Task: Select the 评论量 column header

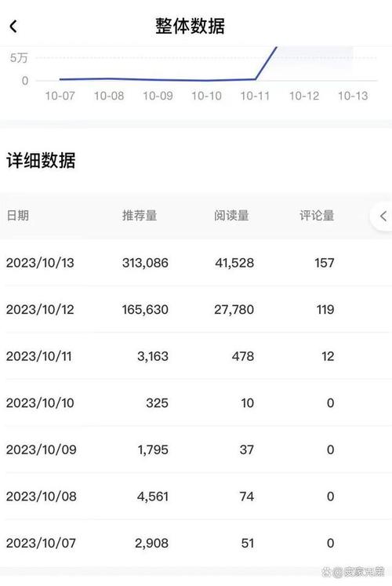Action: pos(317,216)
